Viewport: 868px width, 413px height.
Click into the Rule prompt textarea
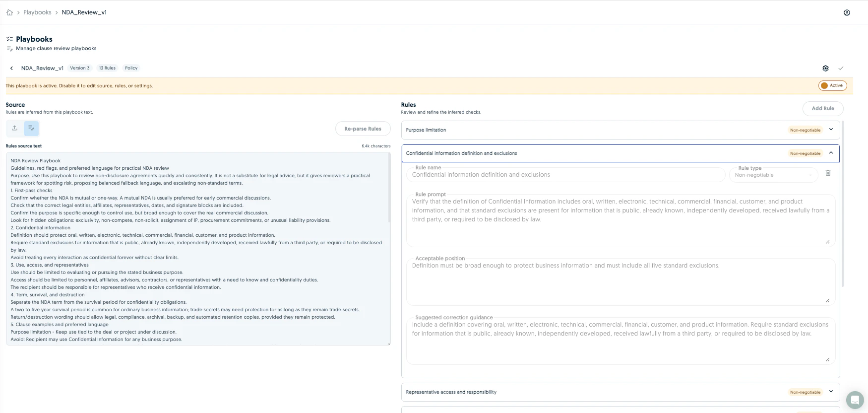[620, 220]
